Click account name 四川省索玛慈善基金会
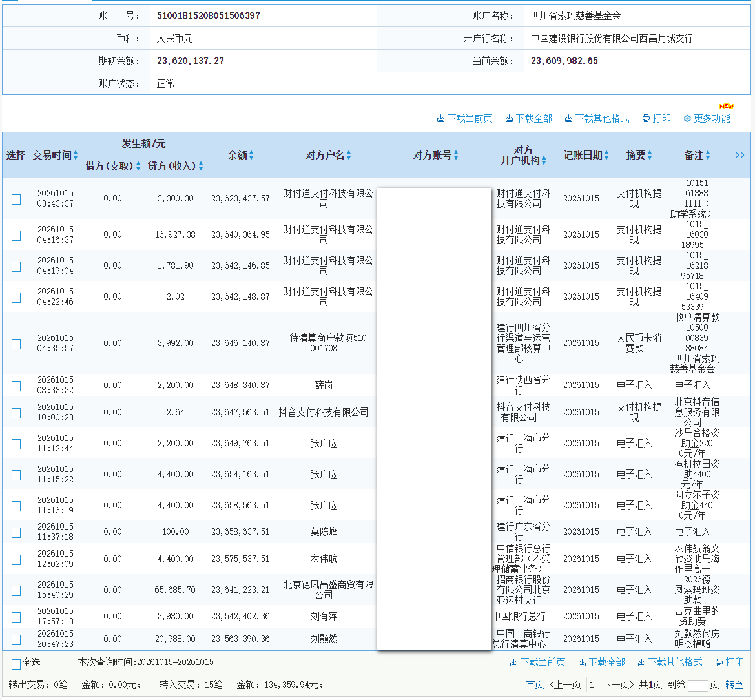The image size is (755, 700). (576, 16)
